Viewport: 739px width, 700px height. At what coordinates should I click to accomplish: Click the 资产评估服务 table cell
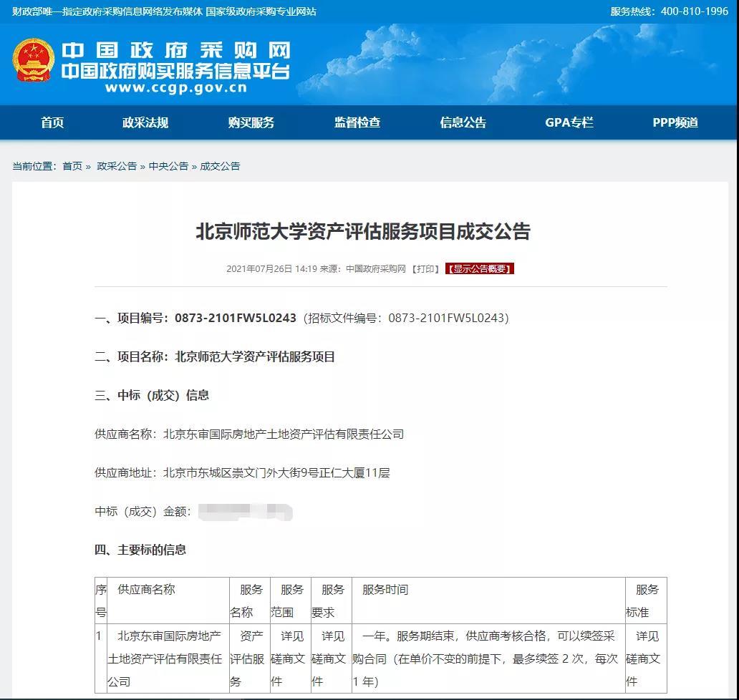[x=250, y=658]
